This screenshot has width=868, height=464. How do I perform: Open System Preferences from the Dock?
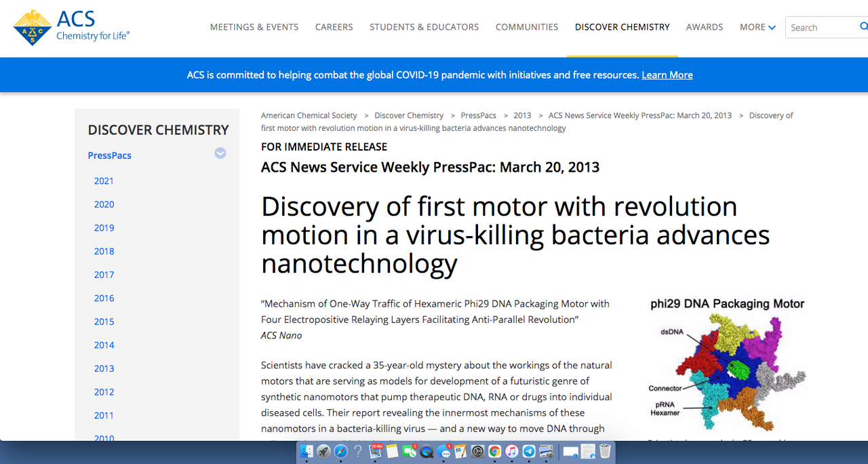(477, 451)
